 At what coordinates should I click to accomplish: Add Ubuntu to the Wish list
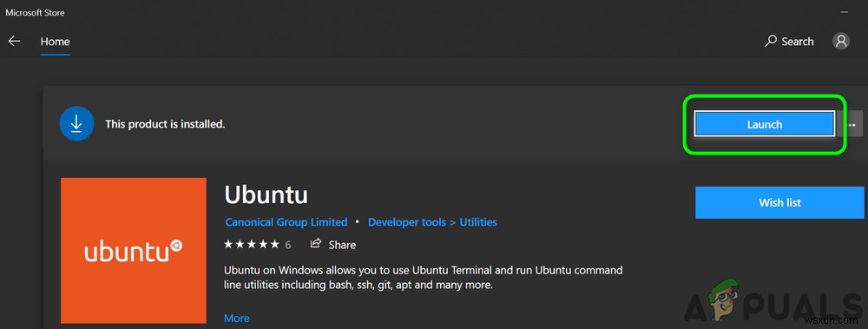[x=779, y=203]
